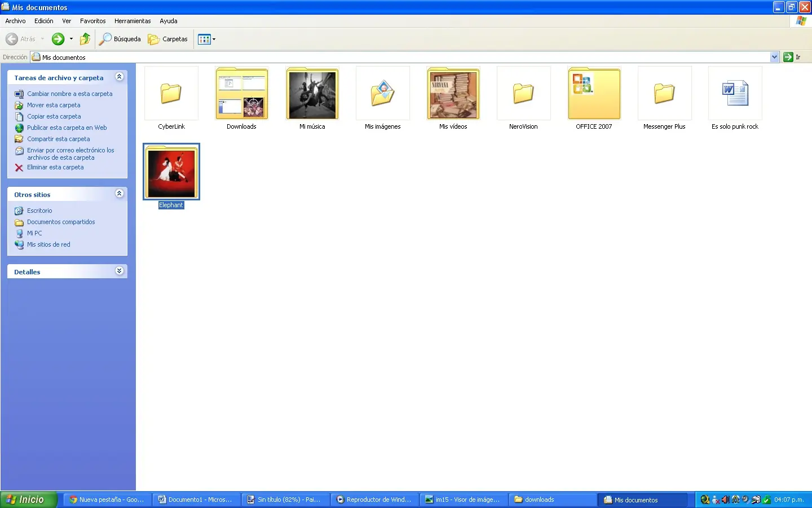Open Mi PC from Otros sitios
This screenshot has height=508, width=812.
pos(28,233)
